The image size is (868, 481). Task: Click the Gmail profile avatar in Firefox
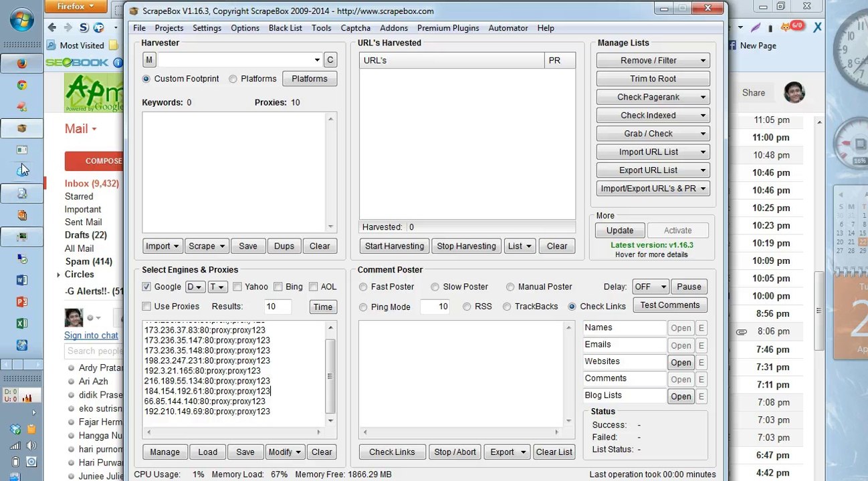(794, 92)
